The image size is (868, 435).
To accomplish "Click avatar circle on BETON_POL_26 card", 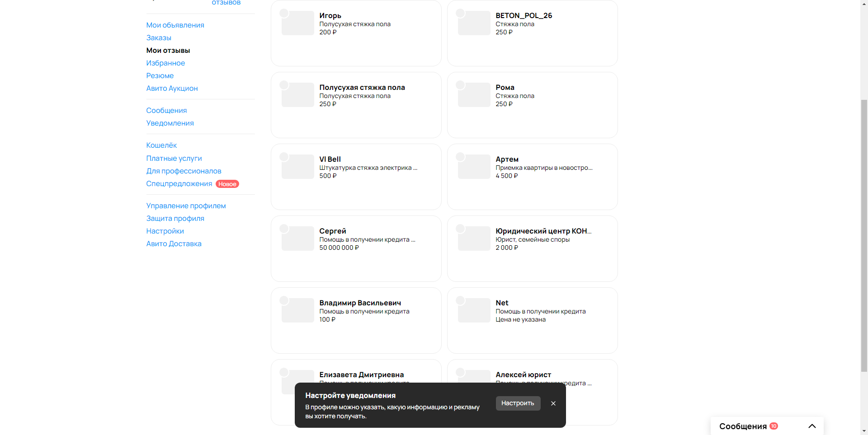I will coord(460,13).
